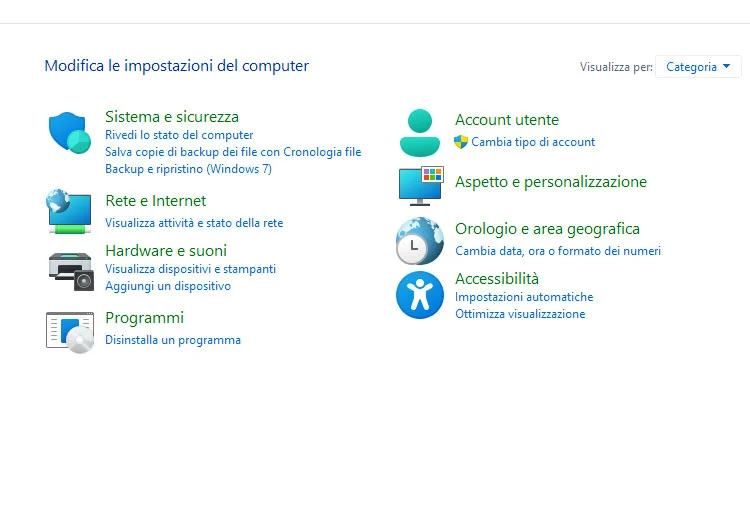750x532 pixels.
Task: Open Aspetto e personalizzazione heading
Action: pos(551,182)
